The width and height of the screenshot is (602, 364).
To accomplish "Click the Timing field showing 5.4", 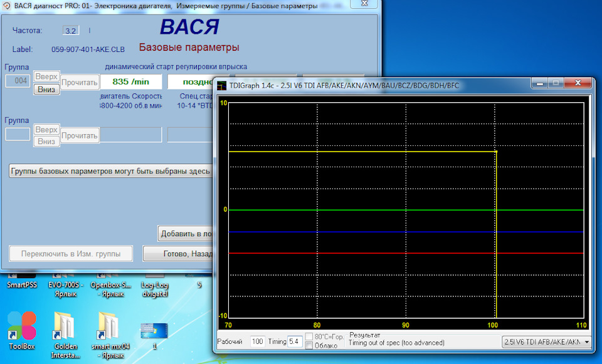I will pyautogui.click(x=294, y=341).
